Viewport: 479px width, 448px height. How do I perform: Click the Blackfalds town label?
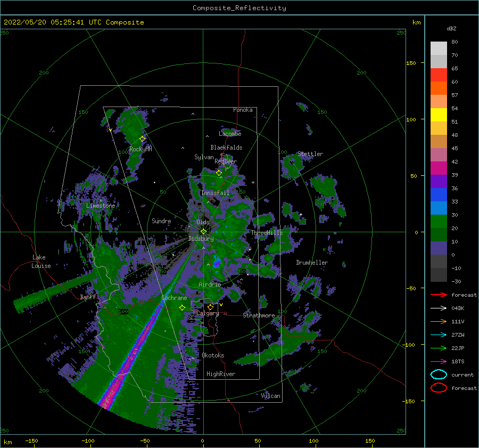226,148
